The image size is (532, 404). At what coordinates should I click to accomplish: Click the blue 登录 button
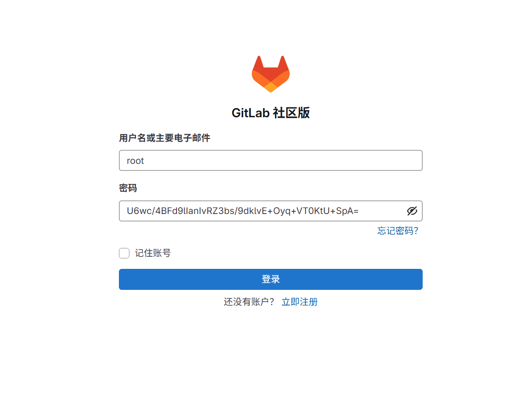(x=271, y=279)
